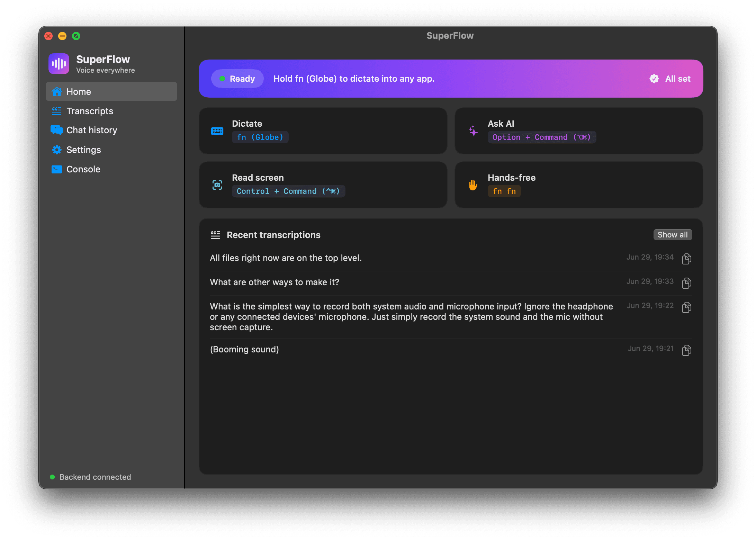Click the Ready status pill
The image size is (756, 540).
tap(237, 79)
